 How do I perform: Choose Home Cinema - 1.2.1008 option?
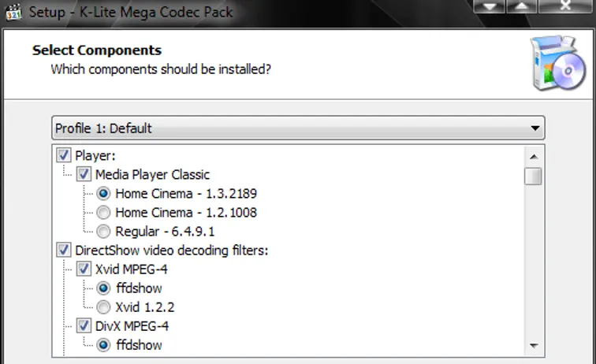pyautogui.click(x=103, y=212)
